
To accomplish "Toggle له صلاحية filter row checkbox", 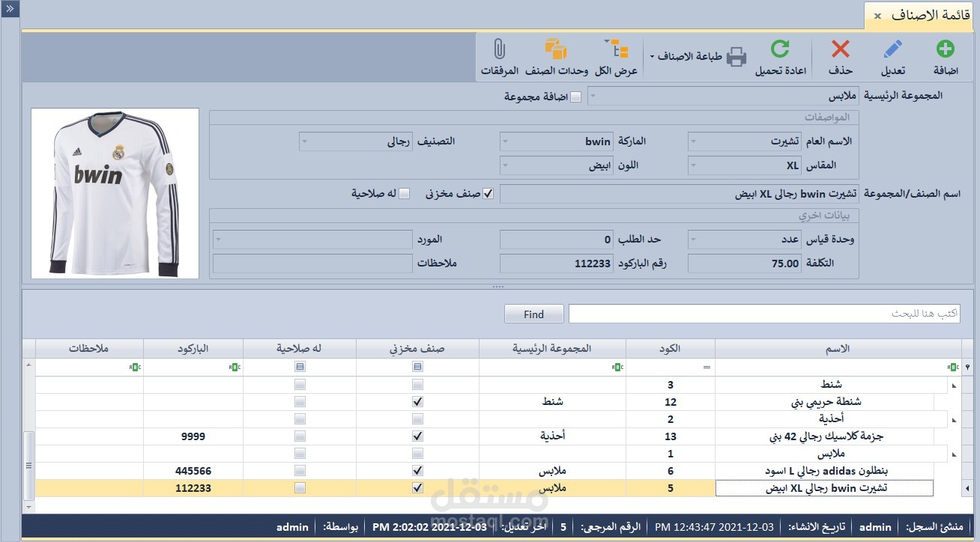I will pyautogui.click(x=300, y=367).
